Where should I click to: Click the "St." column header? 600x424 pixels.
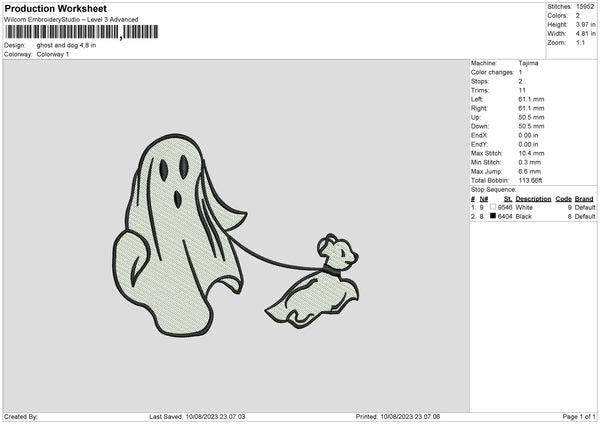(x=508, y=199)
